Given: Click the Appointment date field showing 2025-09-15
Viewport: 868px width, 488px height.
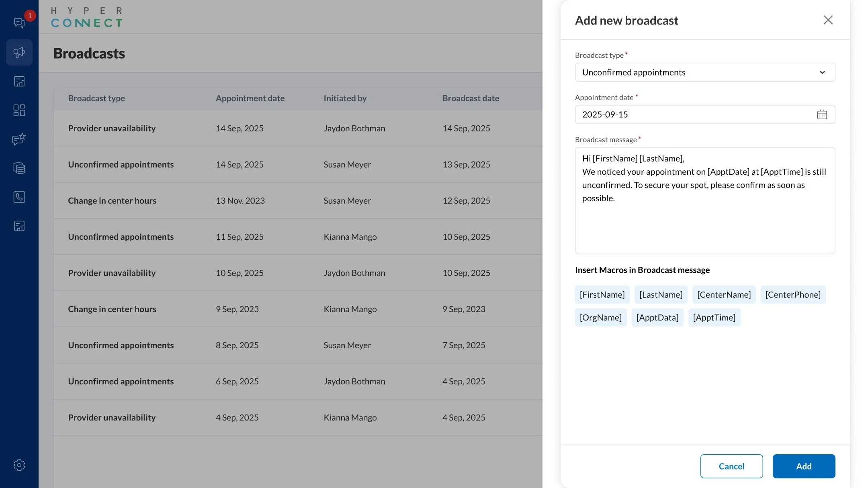Looking at the screenshot, I should tap(683, 114).
